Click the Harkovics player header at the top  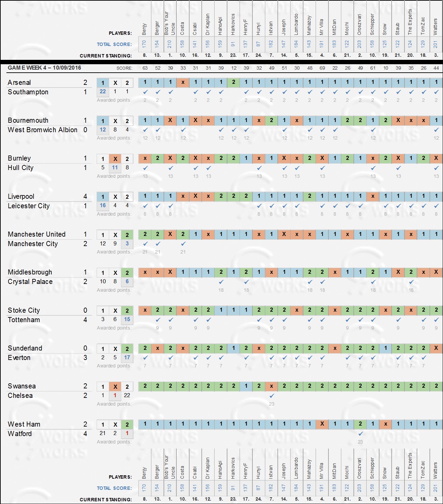pyautogui.click(x=233, y=24)
